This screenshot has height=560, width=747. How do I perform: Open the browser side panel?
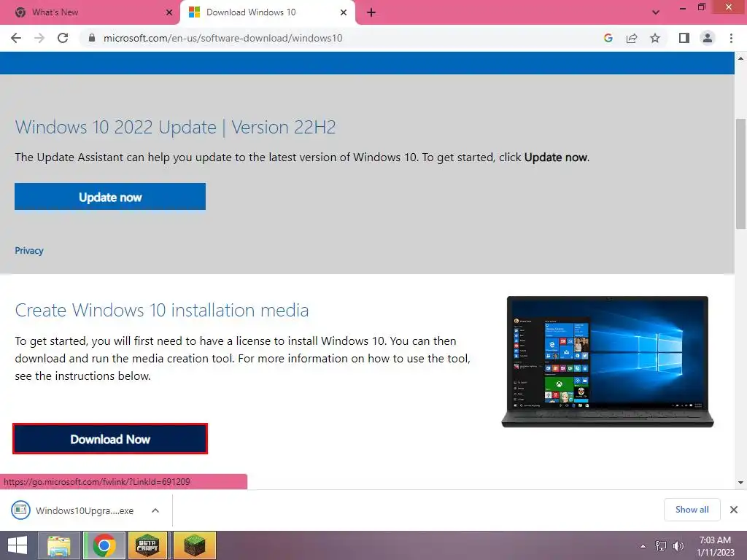684,38
